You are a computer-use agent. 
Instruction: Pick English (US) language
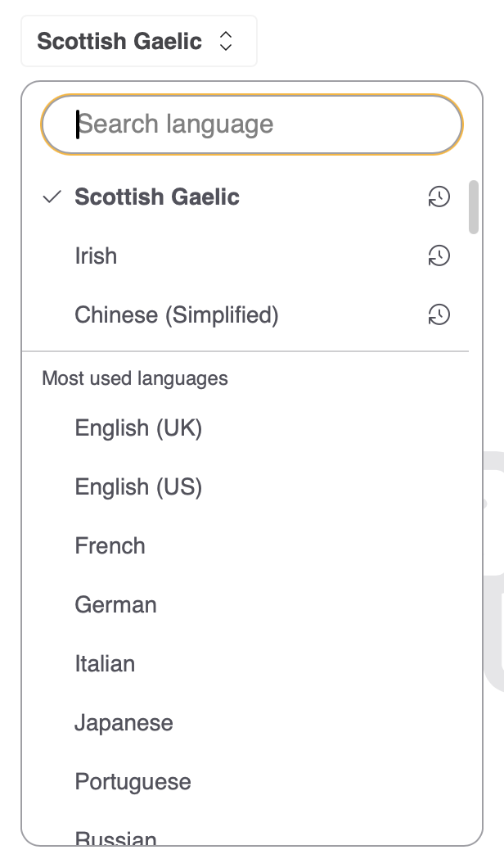(x=138, y=487)
